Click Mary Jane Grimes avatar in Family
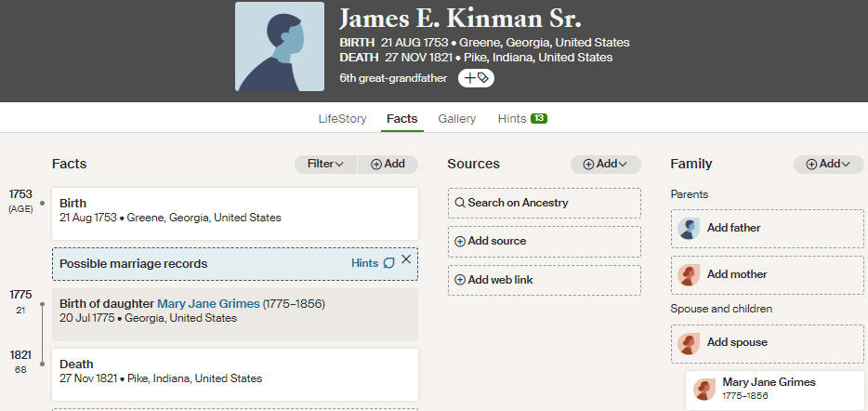Viewport: 868px width, 411px height. 704,390
